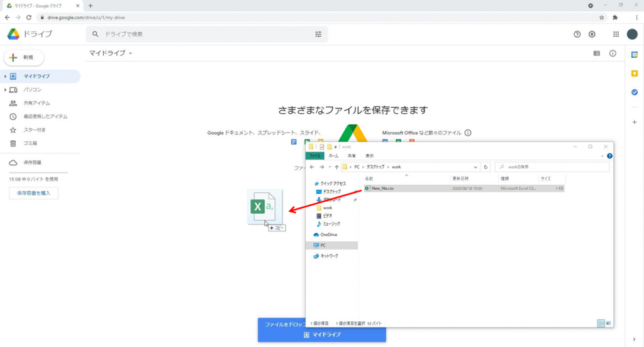Click the storage usage progress bar

click(38, 172)
